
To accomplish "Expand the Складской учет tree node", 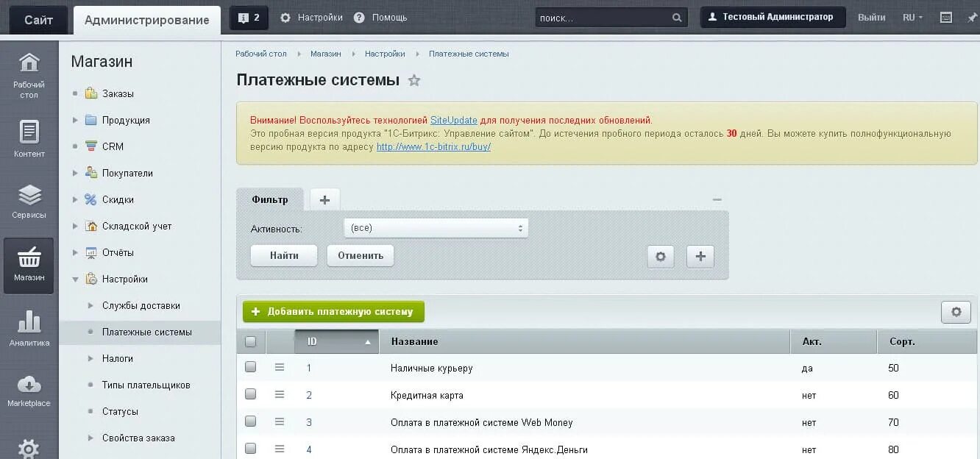I will point(75,226).
